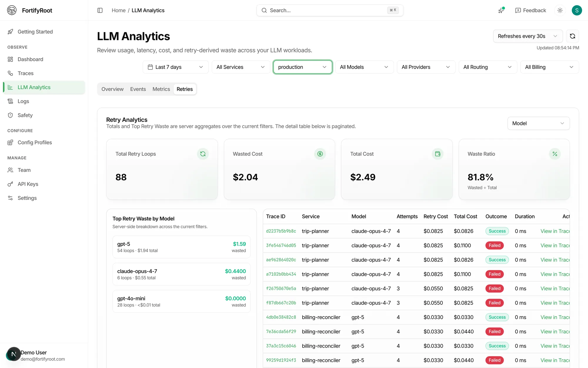Screen dimensions: 588x368
Task: Expand the All Routing filter
Action: (x=488, y=67)
